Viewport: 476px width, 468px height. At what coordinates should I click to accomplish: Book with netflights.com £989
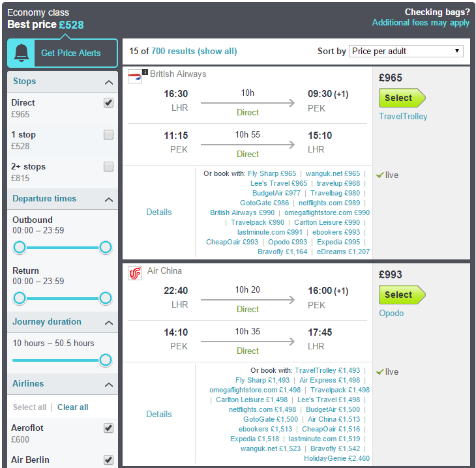(329, 203)
